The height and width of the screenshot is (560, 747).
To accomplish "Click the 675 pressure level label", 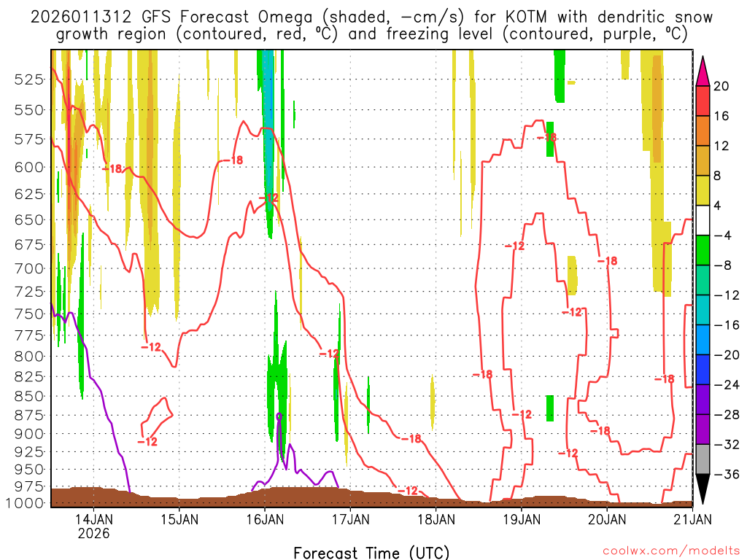I will pos(29,245).
